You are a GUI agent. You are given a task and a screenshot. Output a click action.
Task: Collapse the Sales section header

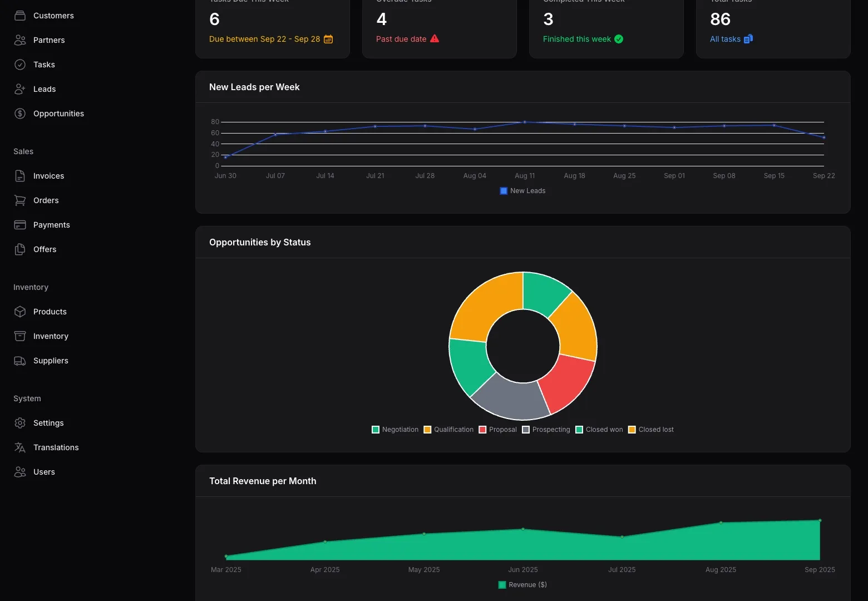(x=23, y=151)
